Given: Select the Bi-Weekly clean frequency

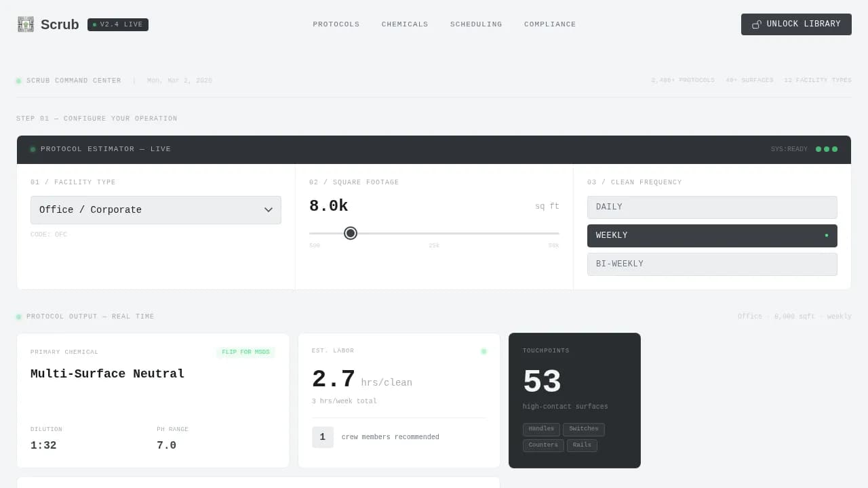Looking at the screenshot, I should 712,264.
